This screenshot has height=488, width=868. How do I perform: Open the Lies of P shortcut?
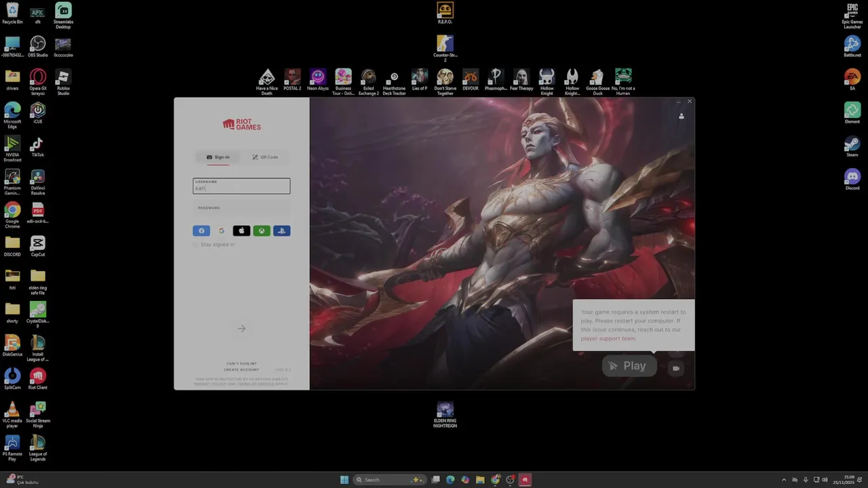point(420,79)
